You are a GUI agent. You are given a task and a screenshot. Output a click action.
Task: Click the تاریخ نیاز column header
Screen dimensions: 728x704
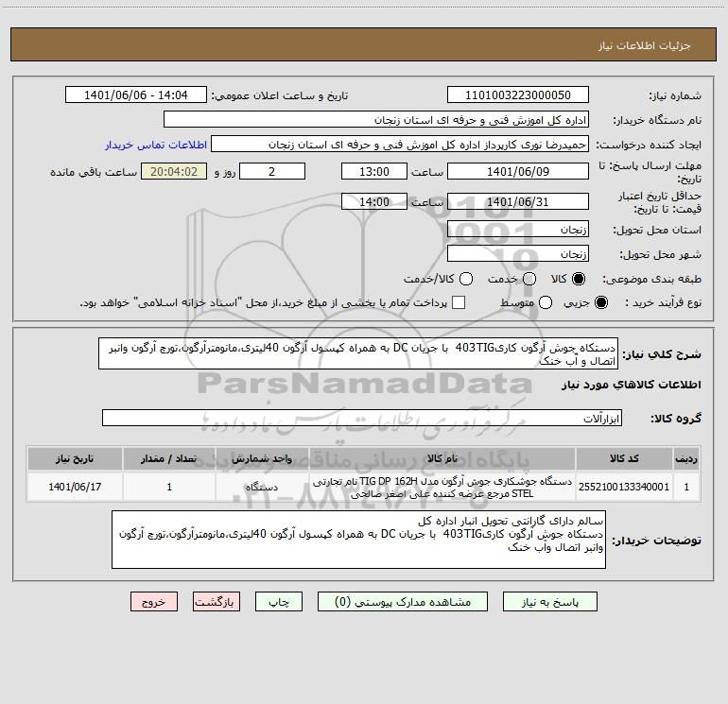tap(75, 458)
